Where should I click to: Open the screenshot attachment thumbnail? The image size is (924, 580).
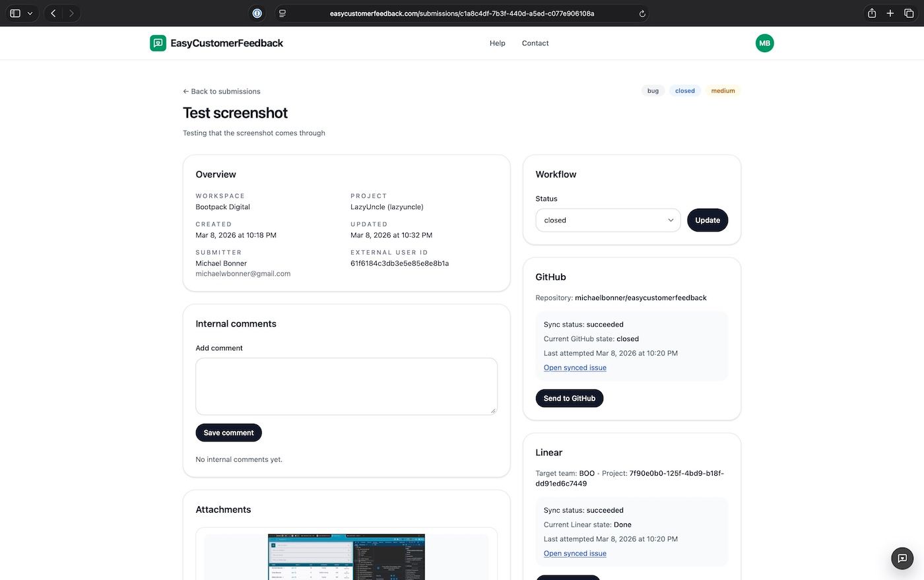(x=346, y=556)
